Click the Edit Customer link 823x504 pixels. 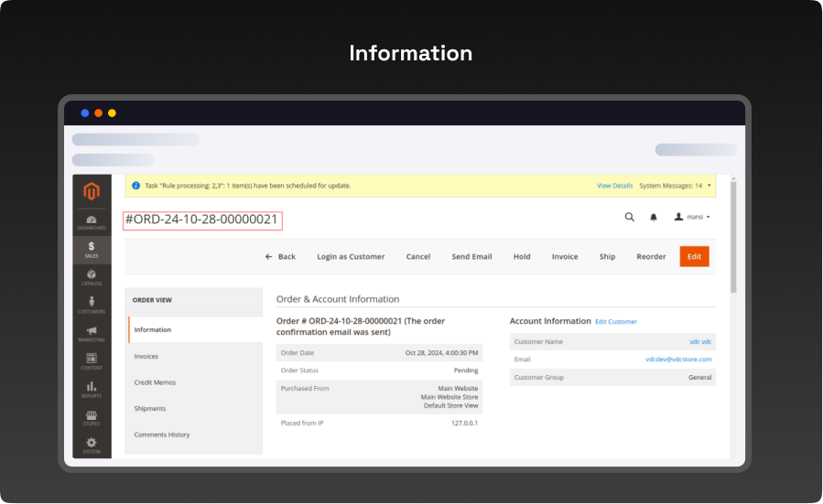click(616, 322)
